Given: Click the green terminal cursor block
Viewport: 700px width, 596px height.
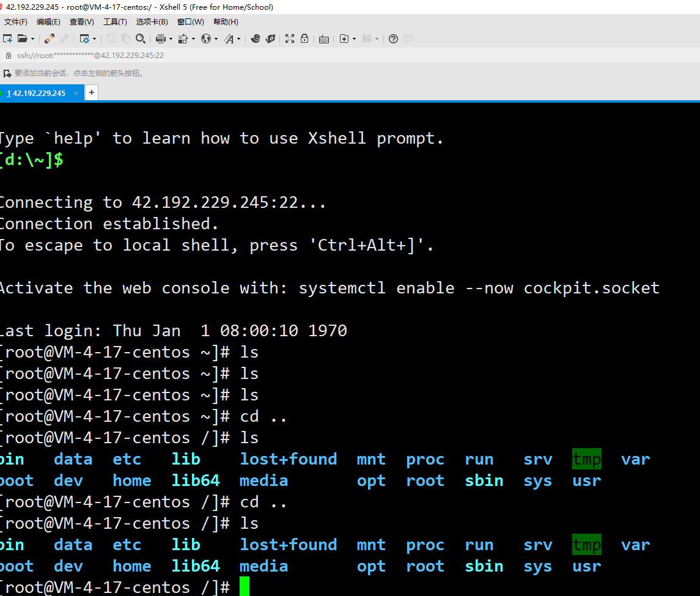Looking at the screenshot, I should click(x=245, y=586).
